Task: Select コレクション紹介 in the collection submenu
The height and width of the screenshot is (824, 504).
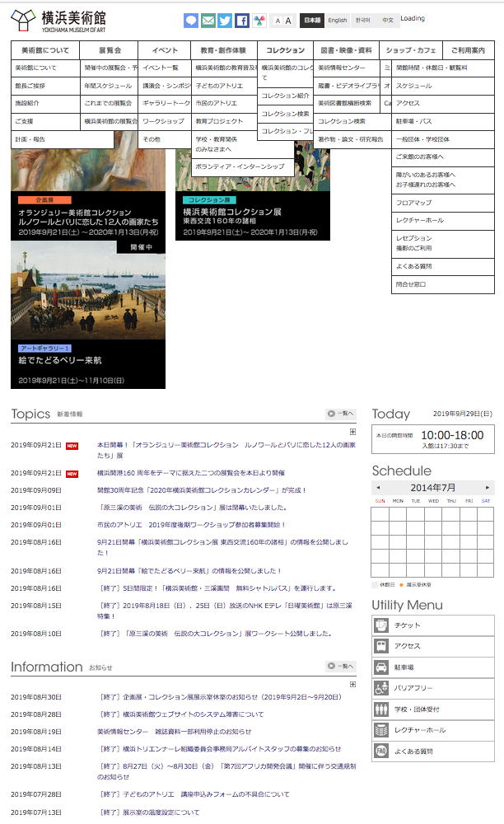Action: tap(285, 96)
